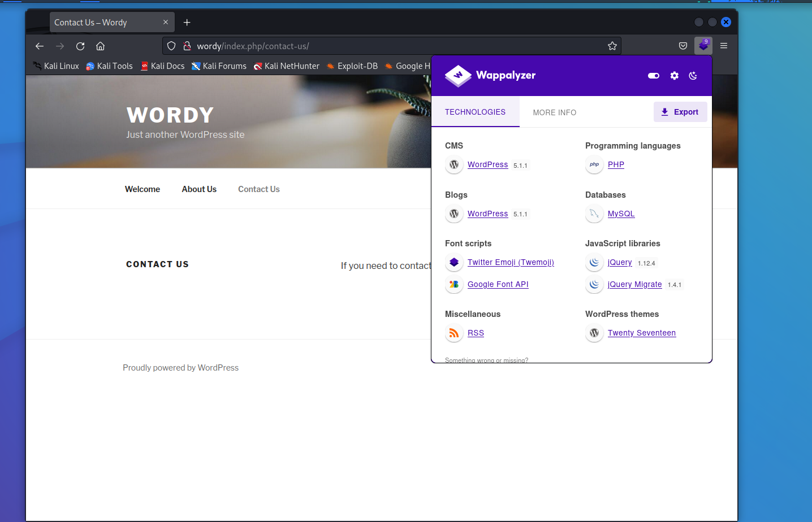Click 'Something wrong or missing?' link
This screenshot has height=522, width=812.
(x=486, y=360)
